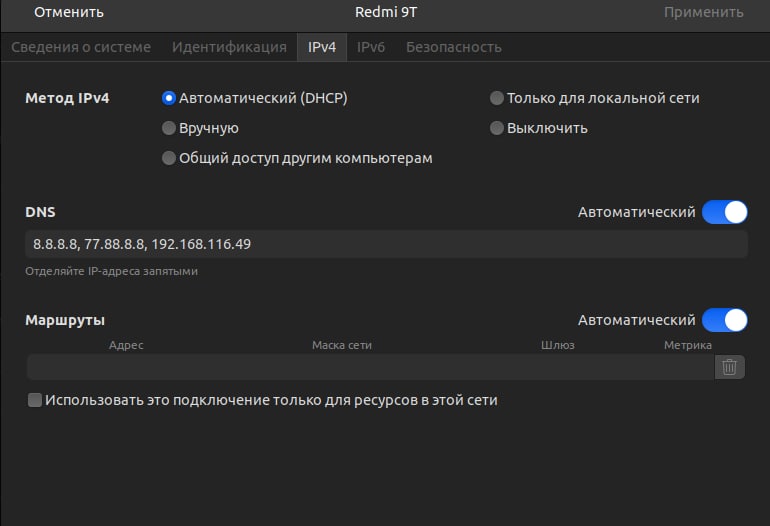Click the route Маска сети field
Screen dimensions: 770x526
click(x=342, y=367)
